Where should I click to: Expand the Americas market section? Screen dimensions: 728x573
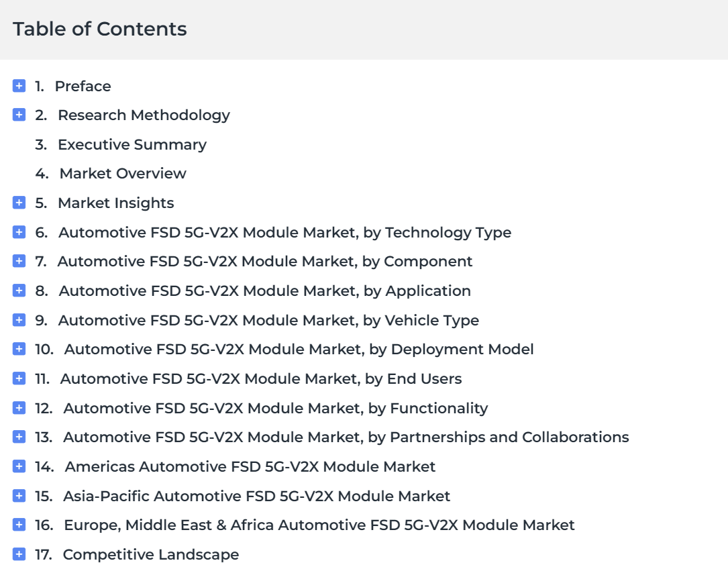(19, 466)
